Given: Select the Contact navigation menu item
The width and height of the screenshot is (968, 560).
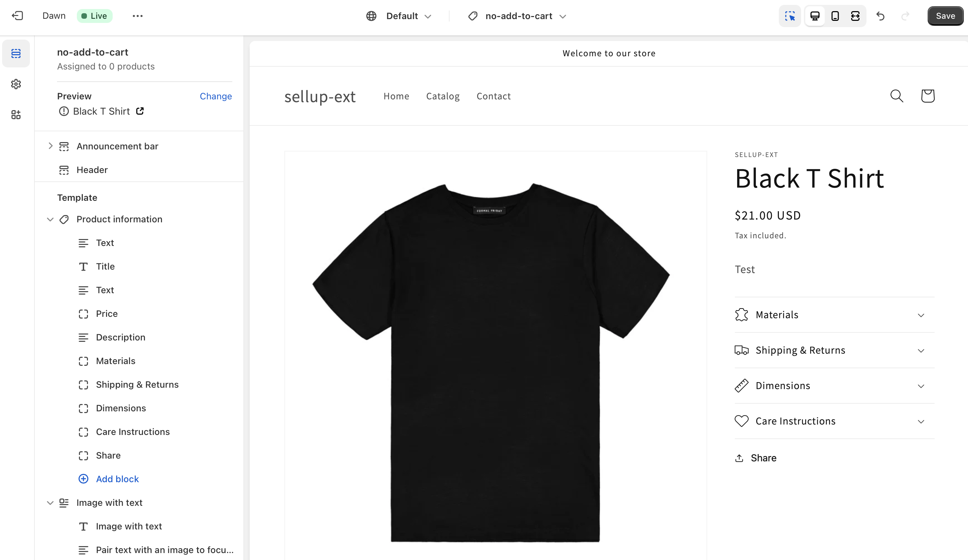Looking at the screenshot, I should [493, 96].
